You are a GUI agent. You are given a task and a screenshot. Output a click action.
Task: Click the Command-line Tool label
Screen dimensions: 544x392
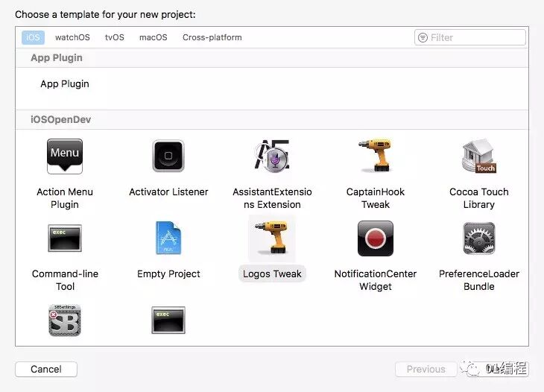(66, 280)
